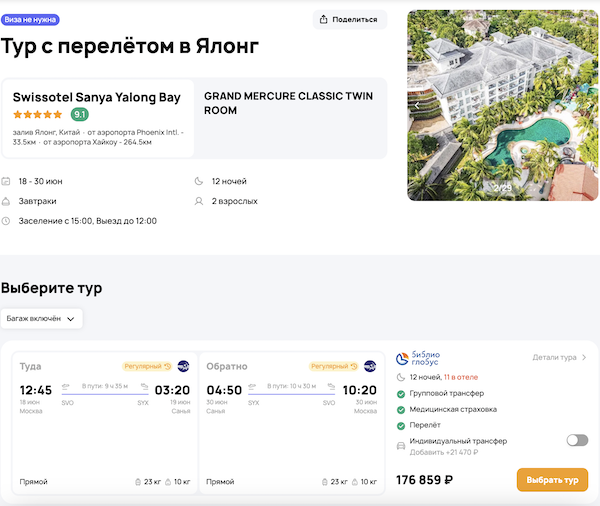600x506 pixels.
Task: Go to previous hotel photo arrow
Action: coord(417,105)
